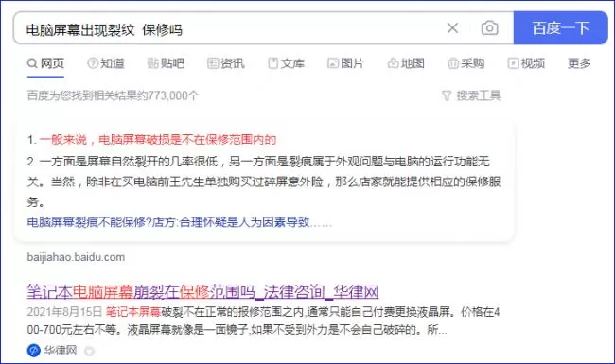615x364 pixels.
Task: Select the 采购 tab
Action: [466, 63]
